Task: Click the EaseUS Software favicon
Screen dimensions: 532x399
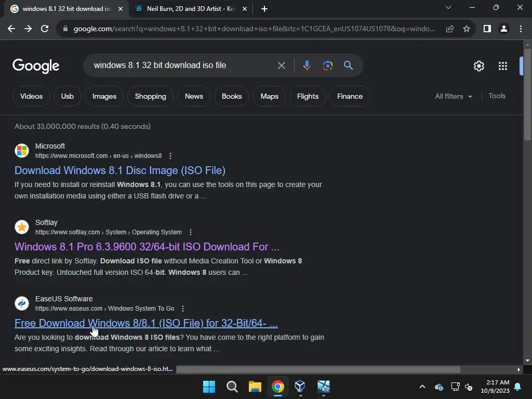Action: click(22, 303)
